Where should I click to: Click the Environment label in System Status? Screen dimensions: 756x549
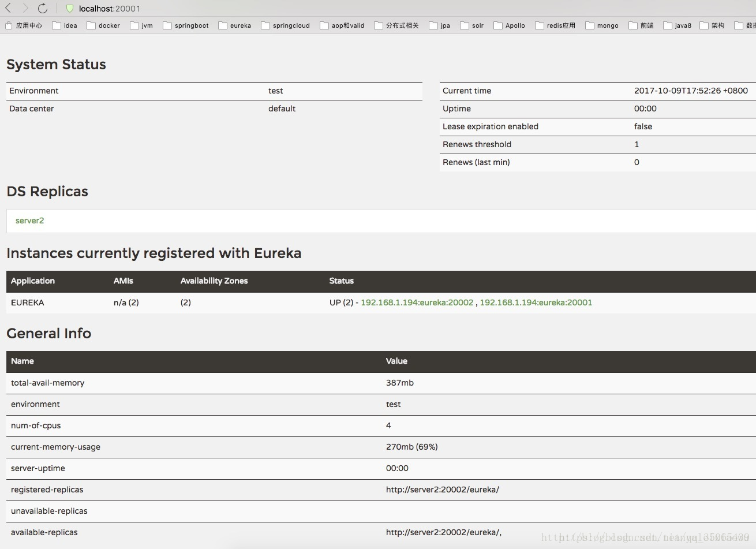tap(34, 91)
